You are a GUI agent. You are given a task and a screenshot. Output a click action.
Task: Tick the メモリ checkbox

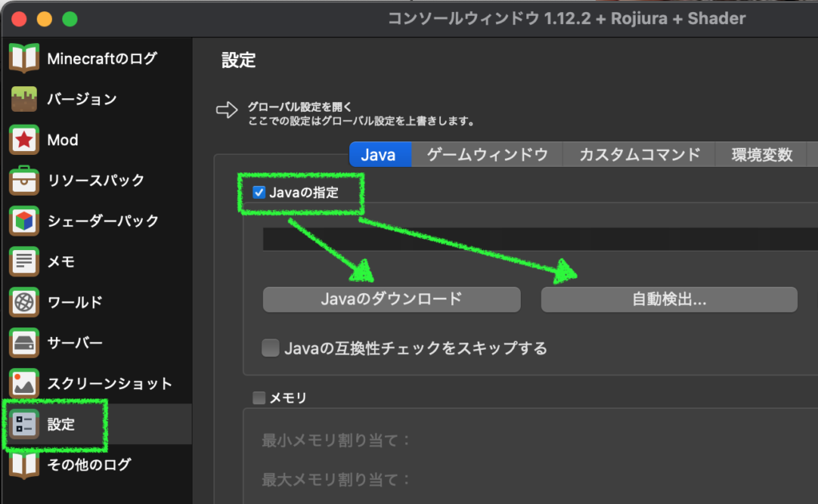(x=259, y=398)
